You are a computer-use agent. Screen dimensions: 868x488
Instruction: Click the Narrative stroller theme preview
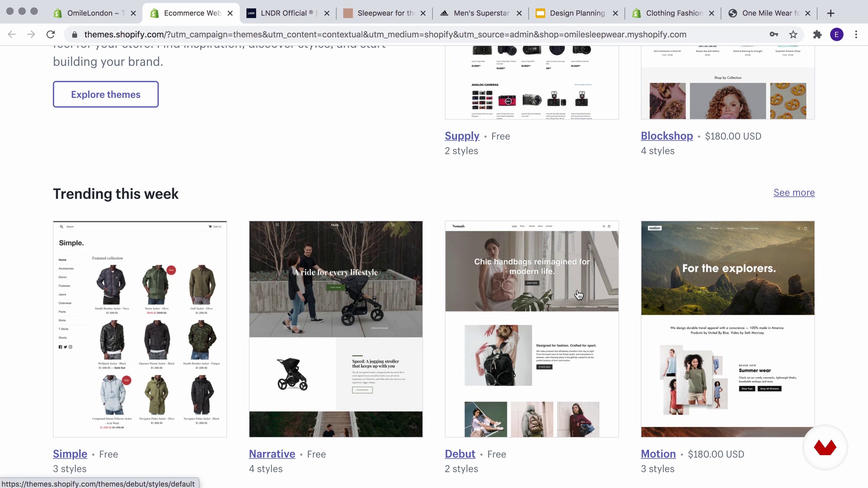pos(336,329)
